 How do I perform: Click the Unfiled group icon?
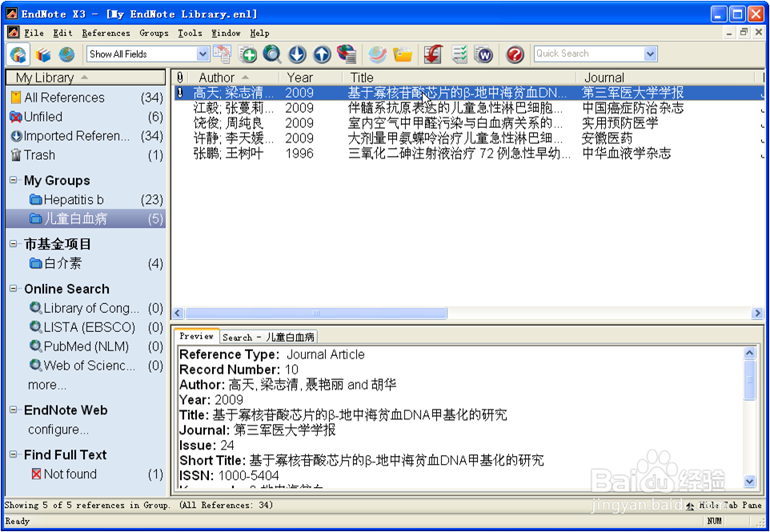(x=16, y=117)
